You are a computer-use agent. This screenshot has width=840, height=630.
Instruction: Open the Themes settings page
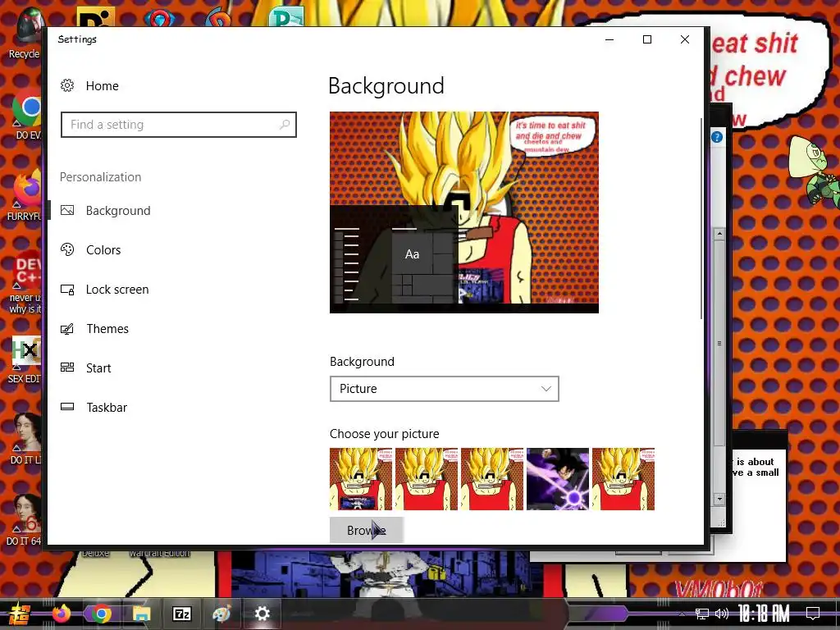107,328
